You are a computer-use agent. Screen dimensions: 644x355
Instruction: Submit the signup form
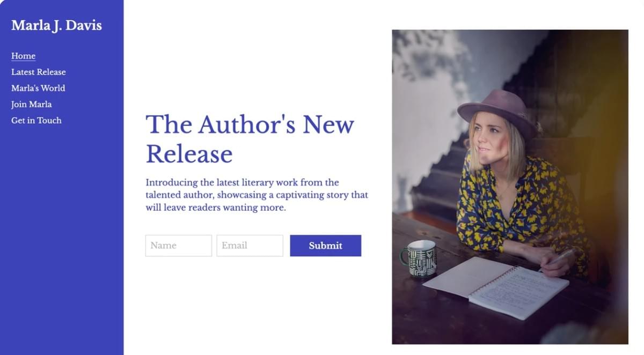point(325,246)
